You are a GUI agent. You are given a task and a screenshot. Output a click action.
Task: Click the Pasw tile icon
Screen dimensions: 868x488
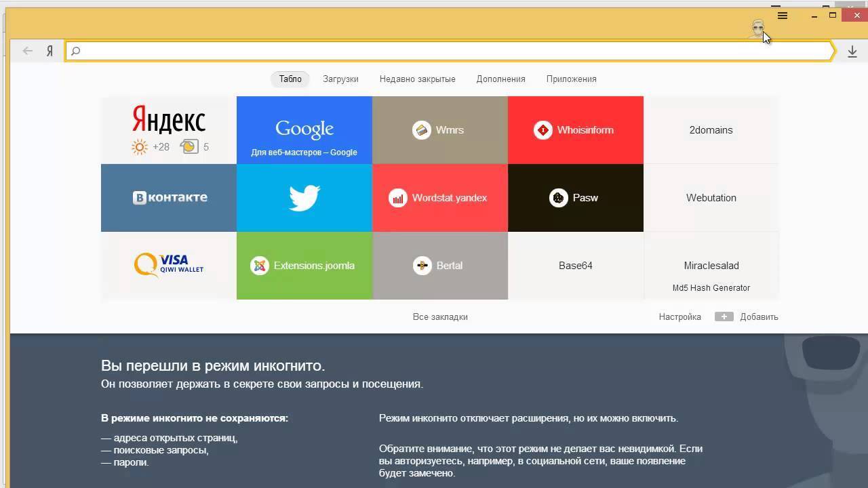coord(559,198)
